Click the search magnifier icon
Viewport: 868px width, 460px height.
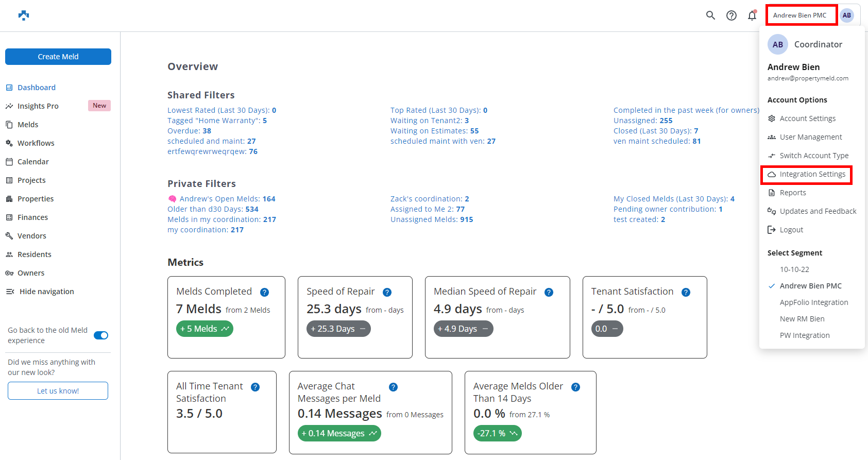click(710, 15)
